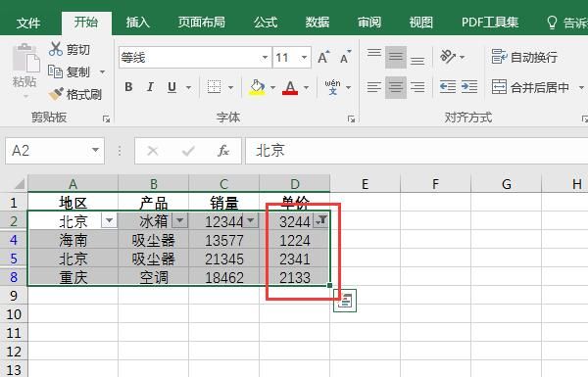Screen dimensions: 588x377
Task: Center text horizontally
Action: pos(396,87)
